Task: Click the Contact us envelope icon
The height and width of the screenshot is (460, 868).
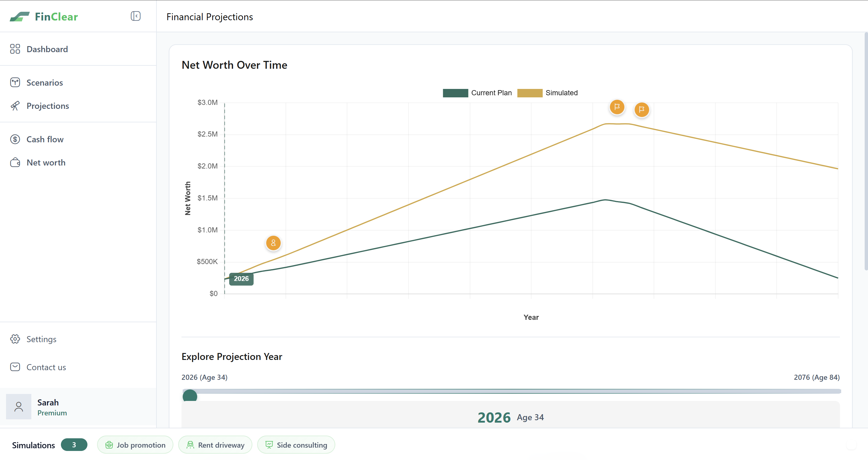Action: coord(15,367)
